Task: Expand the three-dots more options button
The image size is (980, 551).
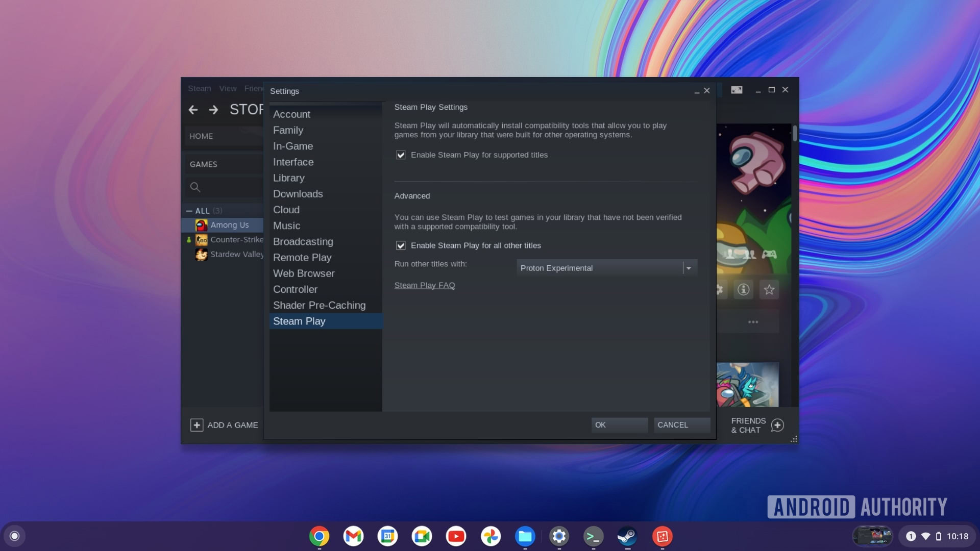Action: [753, 322]
